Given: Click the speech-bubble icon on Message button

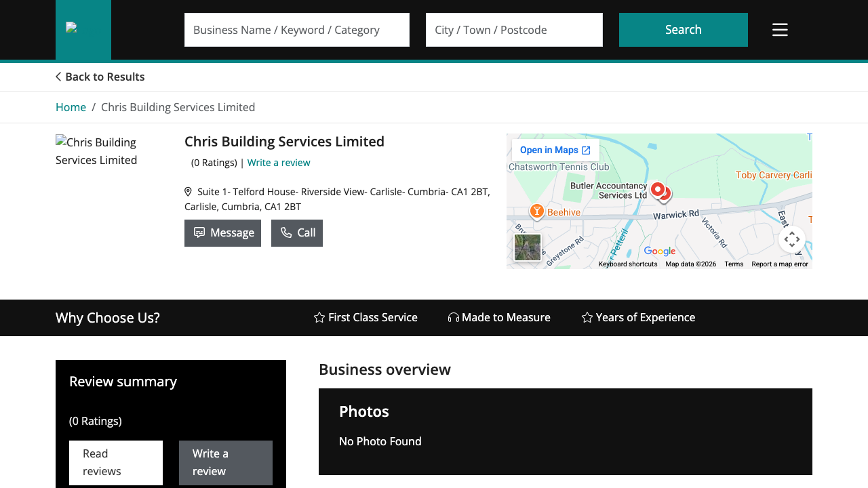Looking at the screenshot, I should pyautogui.click(x=199, y=232).
